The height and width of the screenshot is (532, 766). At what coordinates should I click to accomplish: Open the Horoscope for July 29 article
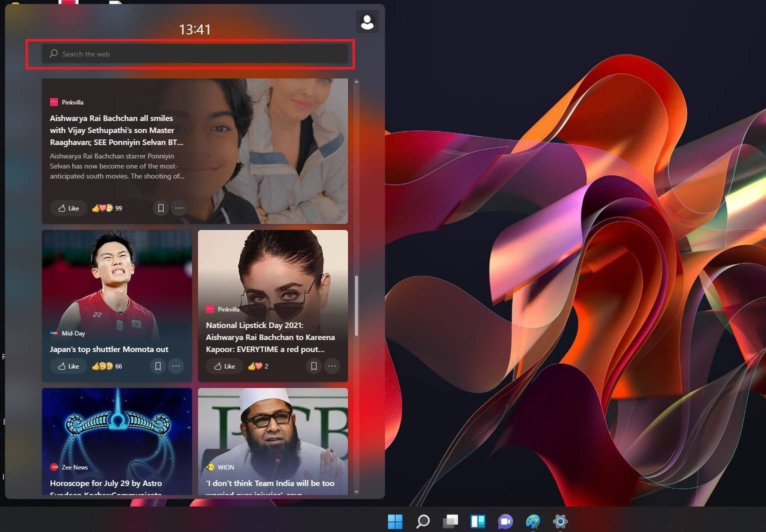click(x=105, y=483)
